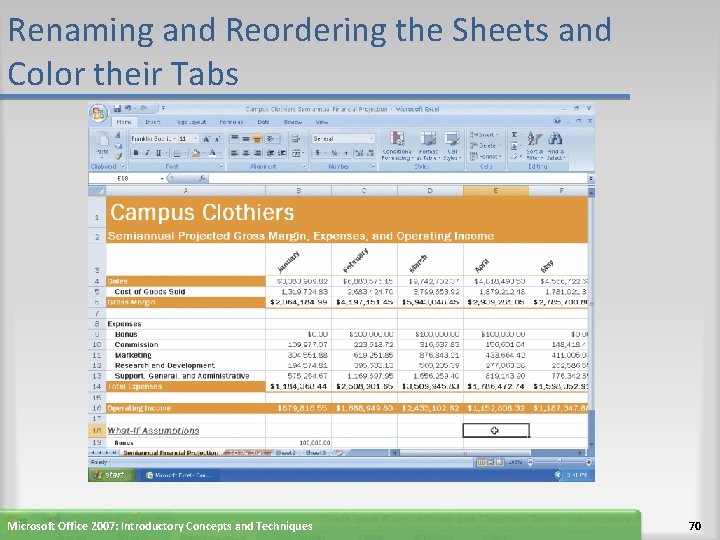Screen dimensions: 720x540
Task: Click the Normal view button in status bar
Action: [480, 462]
